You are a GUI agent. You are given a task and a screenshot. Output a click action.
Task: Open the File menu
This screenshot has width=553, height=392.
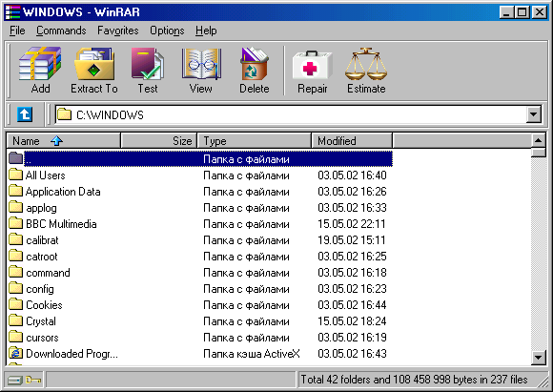[x=17, y=31]
